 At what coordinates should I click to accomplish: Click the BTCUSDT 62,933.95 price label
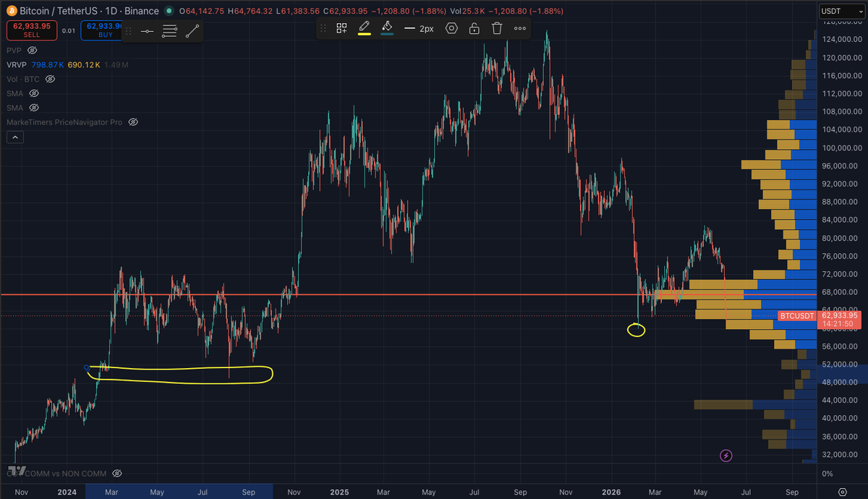[818, 315]
